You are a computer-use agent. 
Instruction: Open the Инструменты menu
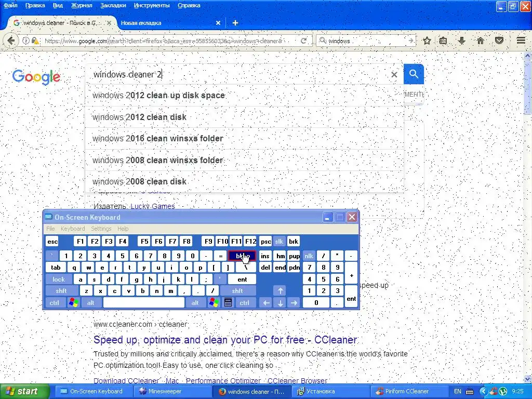[x=152, y=5]
